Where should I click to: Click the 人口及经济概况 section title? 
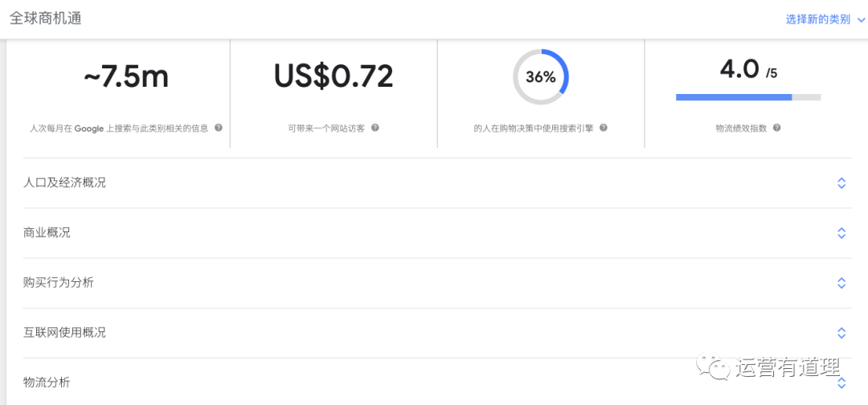click(64, 183)
